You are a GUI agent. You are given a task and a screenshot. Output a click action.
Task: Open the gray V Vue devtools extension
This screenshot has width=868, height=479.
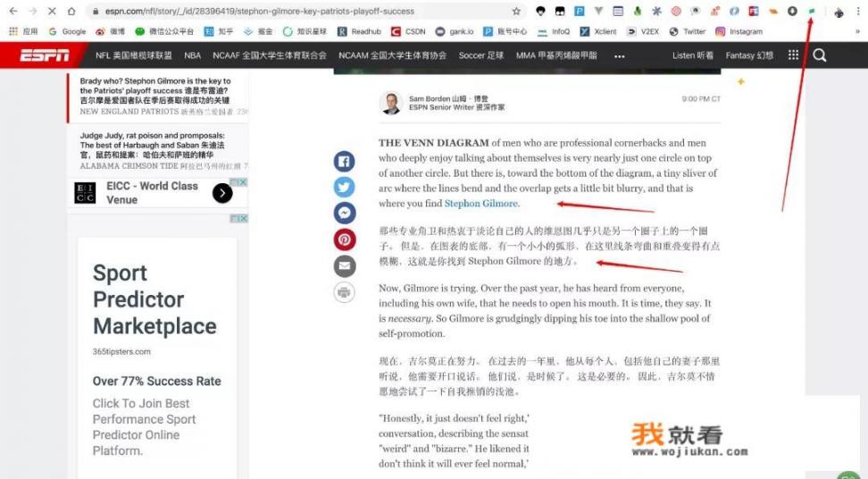coord(598,11)
